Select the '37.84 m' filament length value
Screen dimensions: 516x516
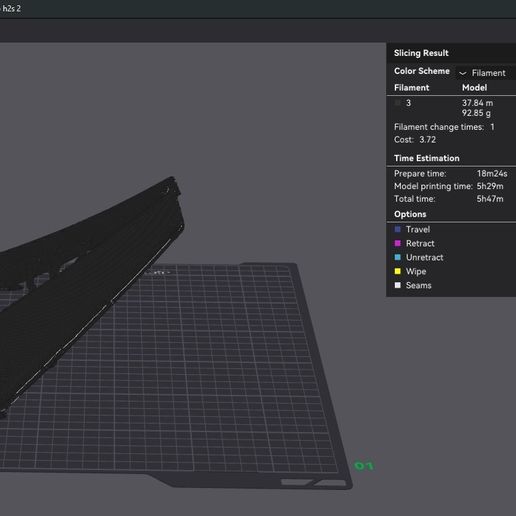tap(477, 103)
